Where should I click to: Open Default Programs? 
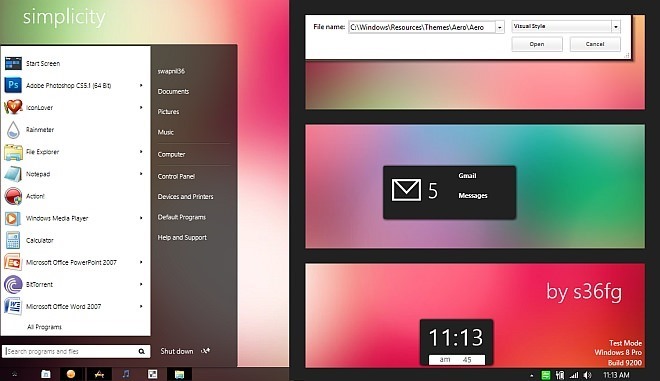[x=182, y=217]
